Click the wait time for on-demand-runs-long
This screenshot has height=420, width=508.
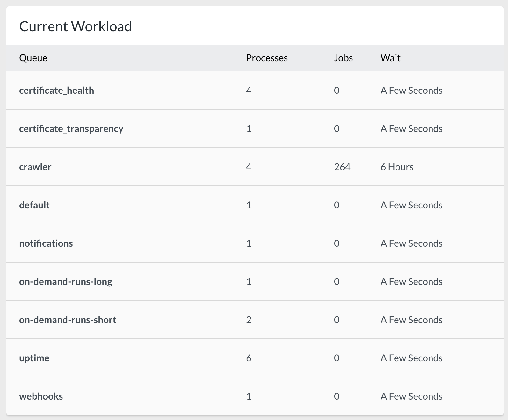click(411, 282)
